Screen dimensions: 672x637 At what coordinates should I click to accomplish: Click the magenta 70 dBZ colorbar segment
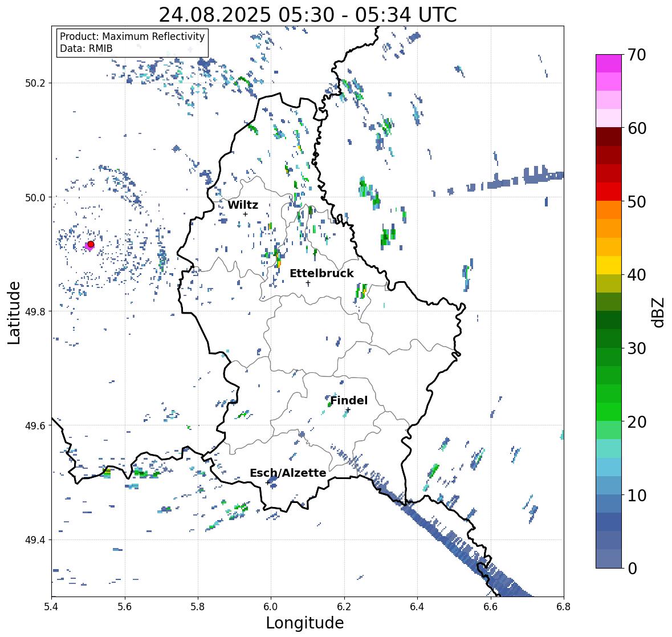click(x=609, y=63)
